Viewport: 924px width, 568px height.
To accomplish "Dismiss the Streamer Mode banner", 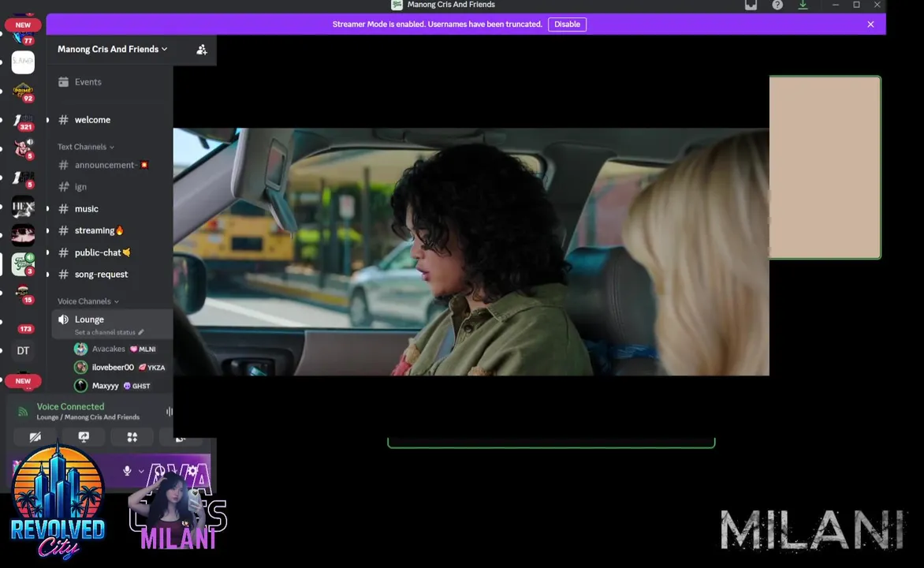I will [870, 24].
